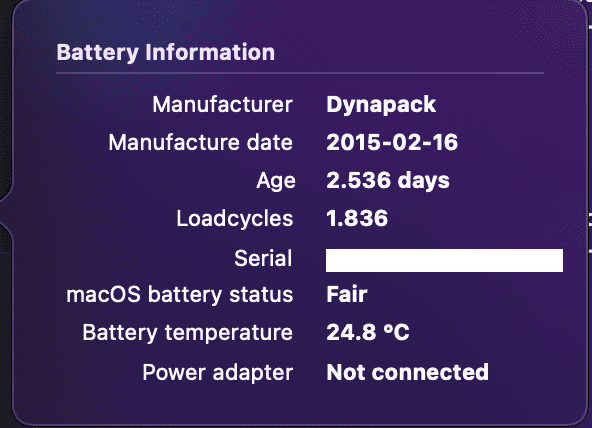Select the Fair battery status value
This screenshot has height=428, width=592.
pos(347,294)
